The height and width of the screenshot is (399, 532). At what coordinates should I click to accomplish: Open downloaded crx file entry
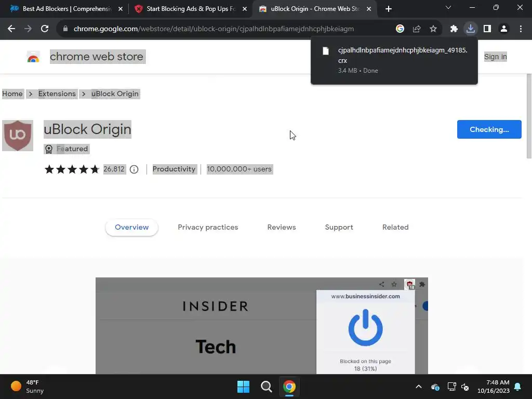tap(394, 60)
